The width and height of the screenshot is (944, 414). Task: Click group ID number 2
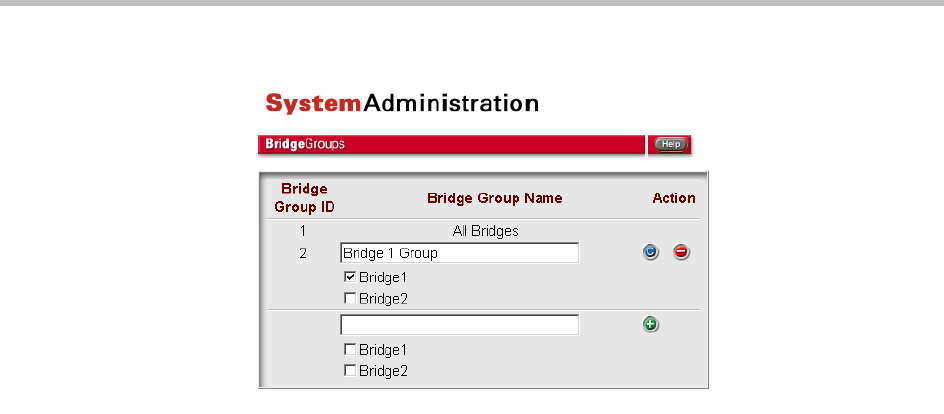[303, 253]
